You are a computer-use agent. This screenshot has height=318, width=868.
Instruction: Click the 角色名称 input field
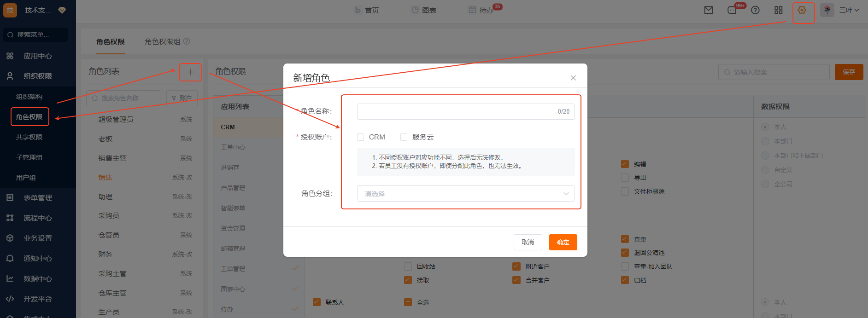[466, 111]
